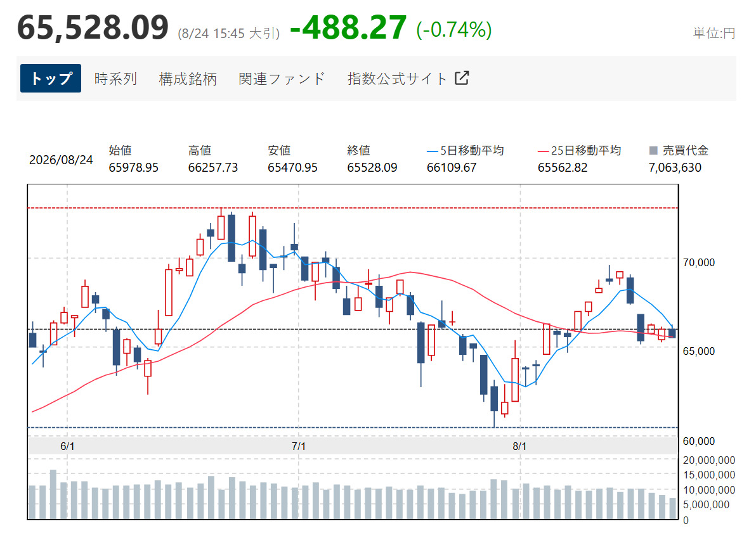Click the 単位:円 unit label

pos(714,33)
